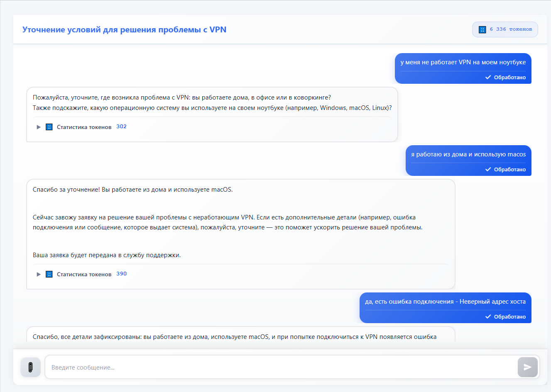551x392 pixels.
Task: Click the text 'Ваша заявка будет передана в службу поддержки.'
Action: tap(107, 255)
